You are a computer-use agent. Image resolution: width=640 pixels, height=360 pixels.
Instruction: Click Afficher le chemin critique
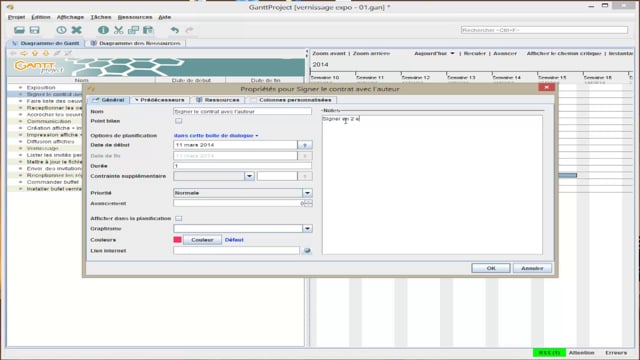point(564,53)
